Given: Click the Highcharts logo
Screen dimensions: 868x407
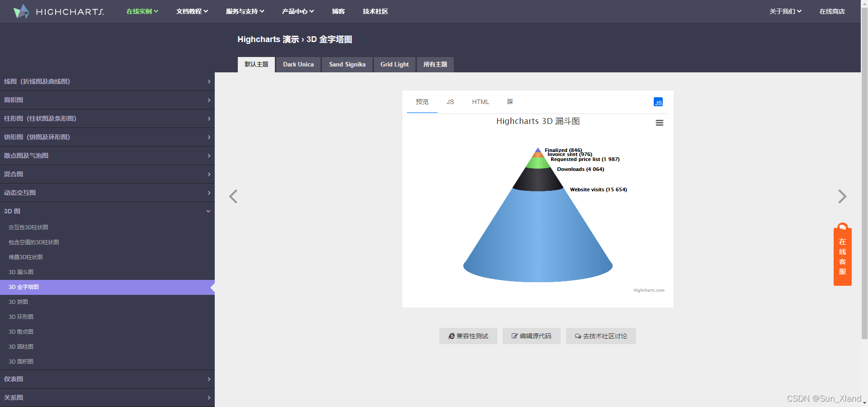Looking at the screenshot, I should (58, 11).
